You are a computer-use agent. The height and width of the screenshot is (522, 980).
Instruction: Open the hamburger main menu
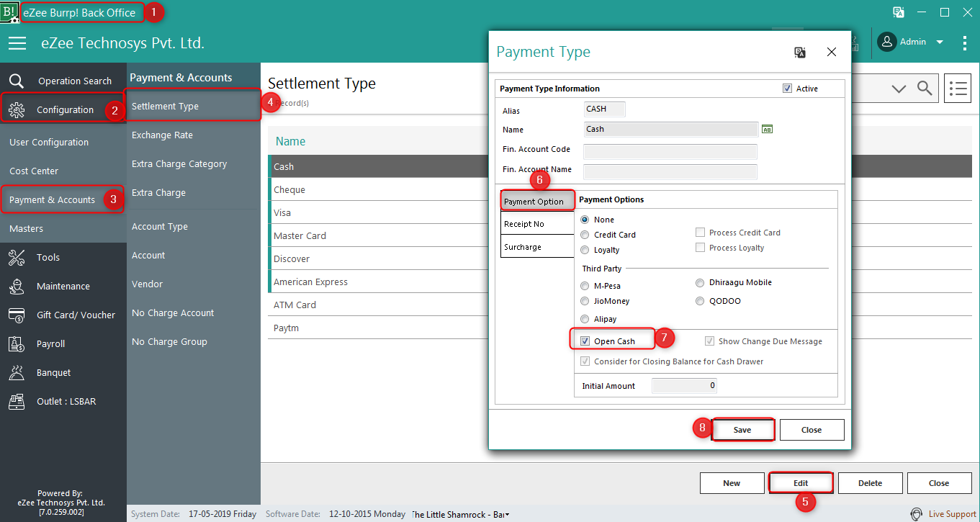point(17,43)
